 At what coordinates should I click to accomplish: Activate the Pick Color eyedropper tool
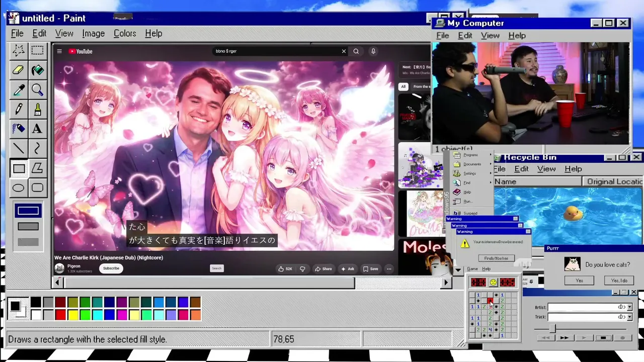[x=19, y=89]
